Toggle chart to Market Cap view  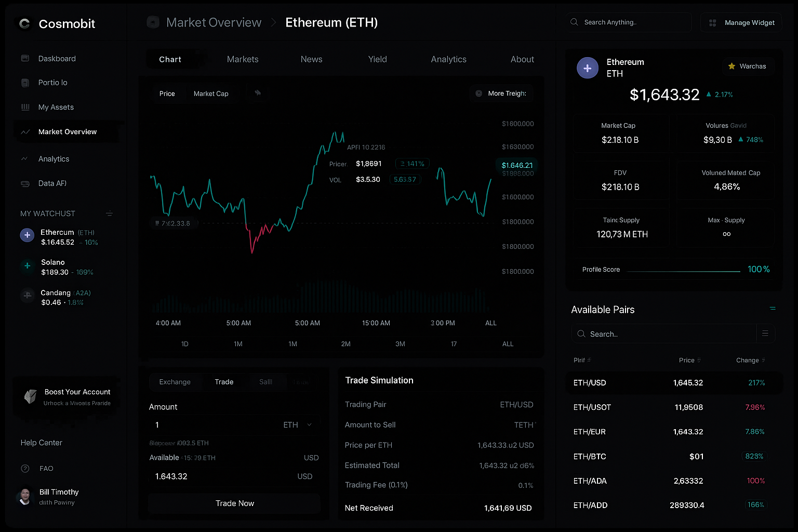[x=211, y=94]
